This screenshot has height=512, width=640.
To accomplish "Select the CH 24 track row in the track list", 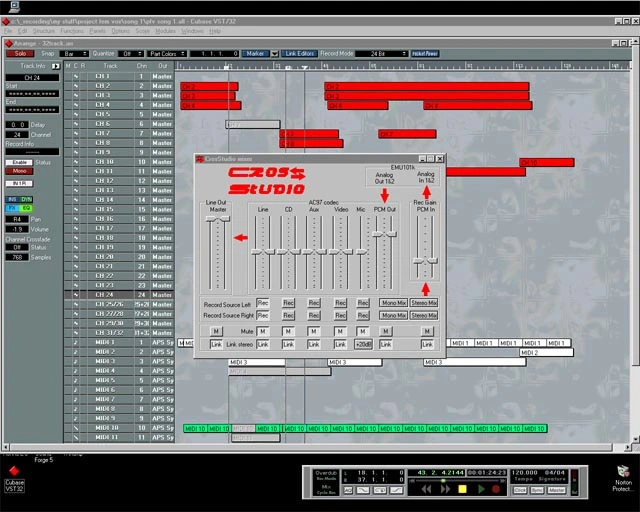I will tap(119, 294).
